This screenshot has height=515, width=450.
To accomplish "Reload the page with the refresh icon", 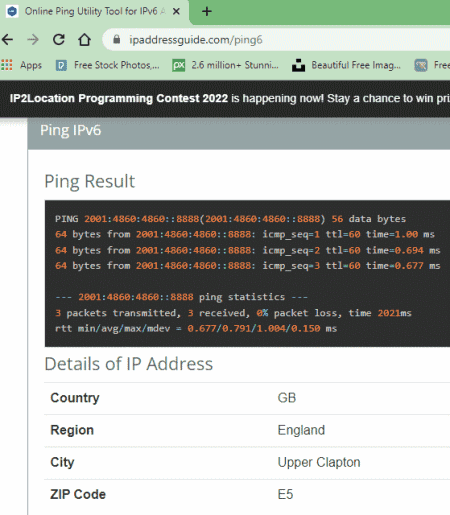I will tap(59, 39).
